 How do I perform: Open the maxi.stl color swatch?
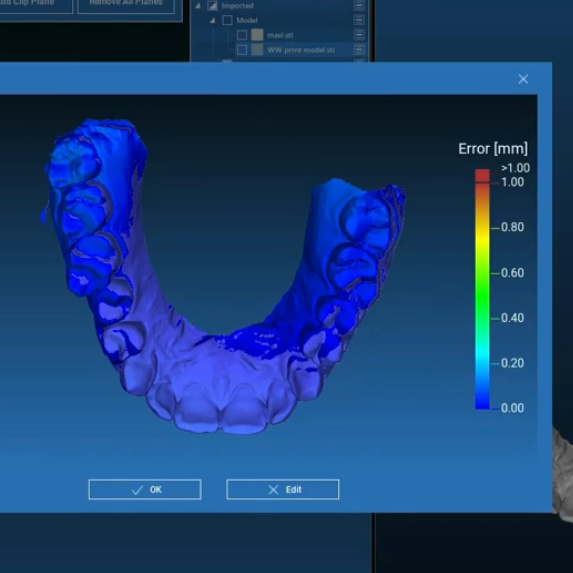point(257,35)
